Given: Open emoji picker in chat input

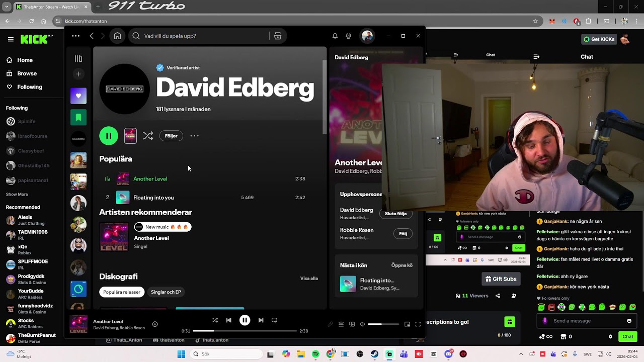Looking at the screenshot, I should (629, 321).
